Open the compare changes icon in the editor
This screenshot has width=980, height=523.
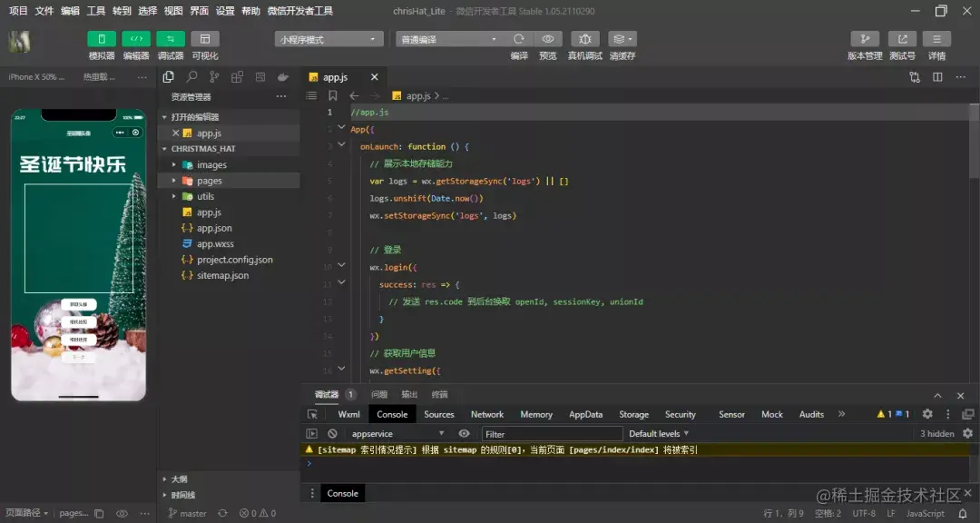pyautogui.click(x=915, y=77)
